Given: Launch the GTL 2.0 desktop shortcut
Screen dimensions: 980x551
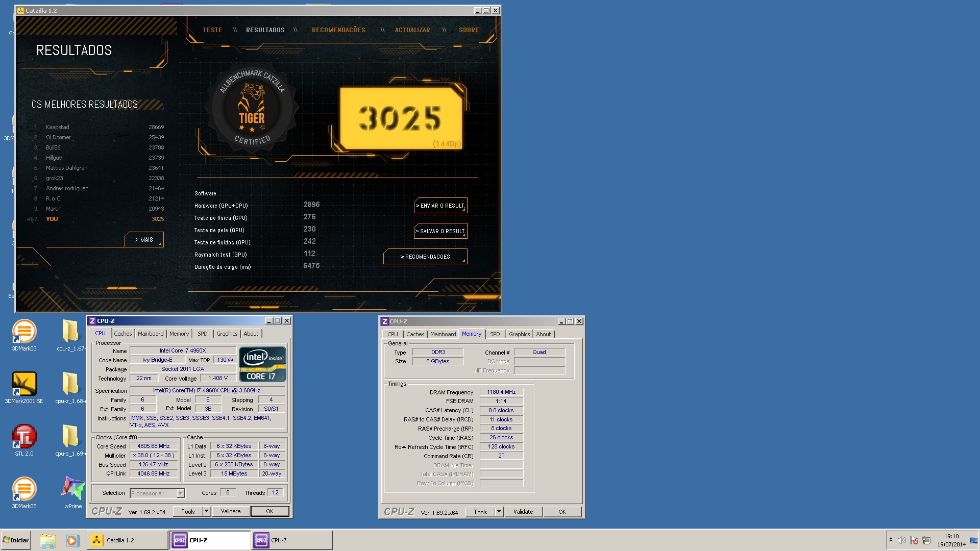Looking at the screenshot, I should [x=24, y=439].
